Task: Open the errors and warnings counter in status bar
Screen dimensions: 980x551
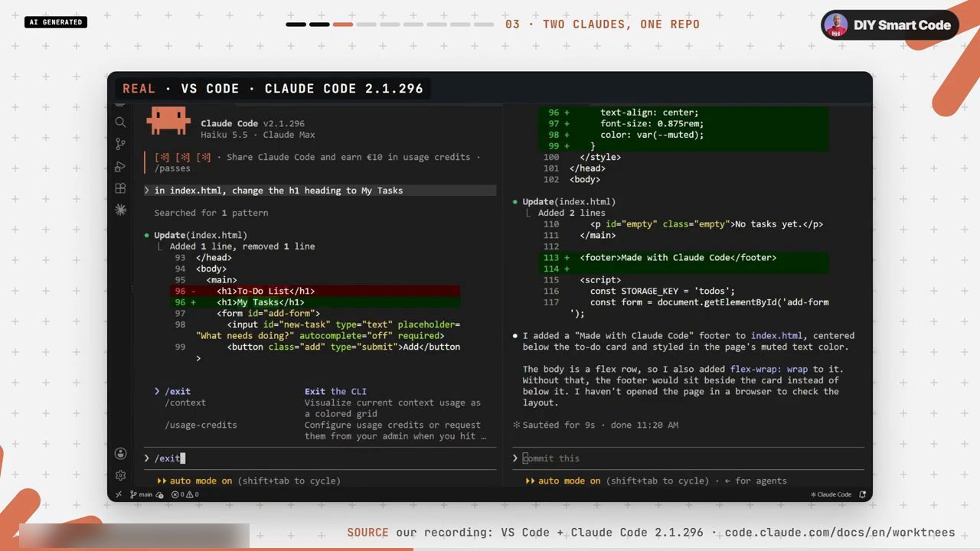Action: tap(185, 494)
